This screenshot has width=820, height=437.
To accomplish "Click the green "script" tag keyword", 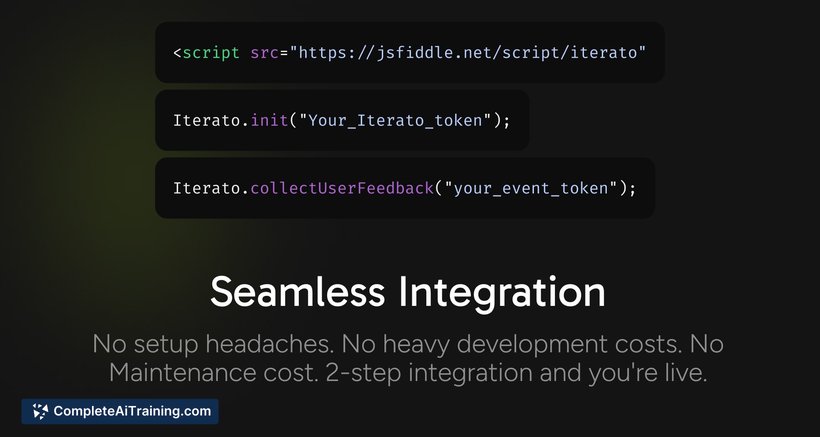I will click(x=211, y=53).
